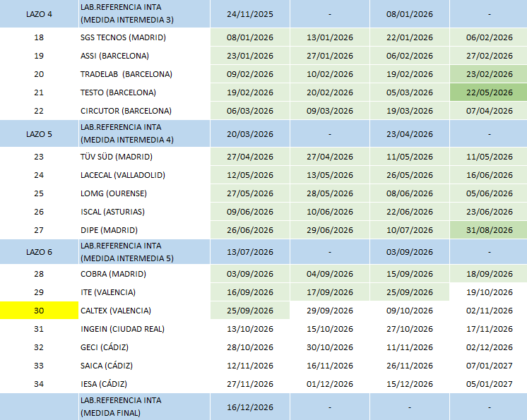The image size is (527, 420).
Task: Click the yellow highlighted row number 30
Action: coord(39,310)
